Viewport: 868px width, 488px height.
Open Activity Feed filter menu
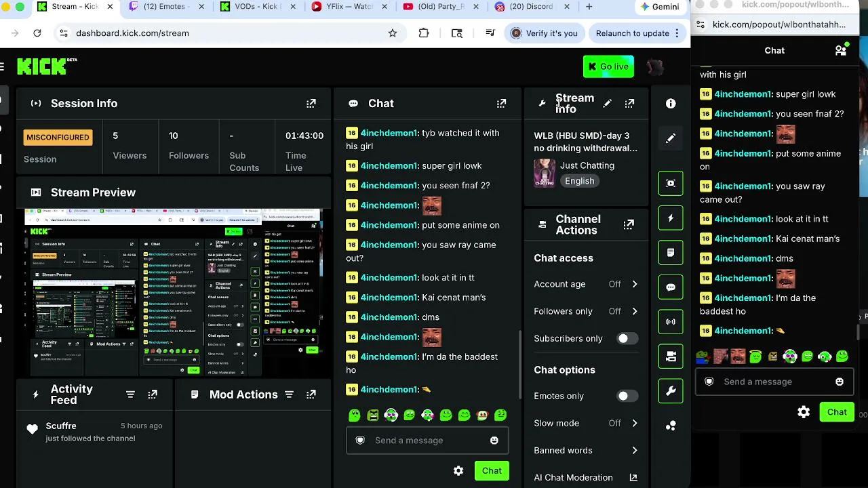coord(131,394)
